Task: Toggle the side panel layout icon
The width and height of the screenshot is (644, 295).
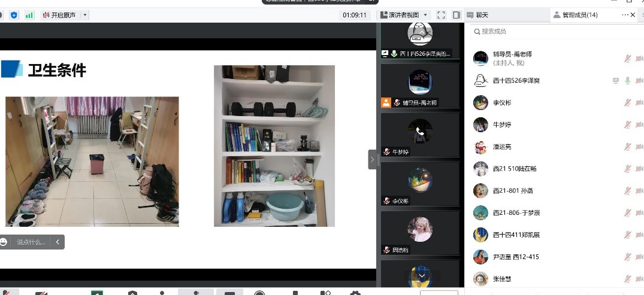Action: coord(456,15)
